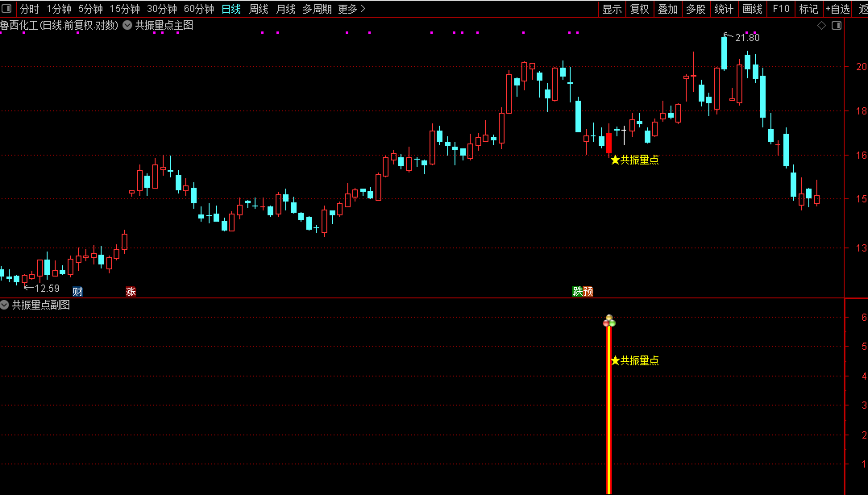The width and height of the screenshot is (868, 495).
Task: Click the 12.59 low price label
Action: pos(47,288)
